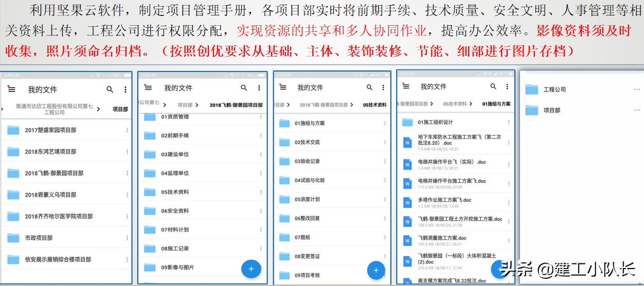Screen dimensions: 644x286
Task: Click folder icon of 2017楚盛家园项目部
Action: tap(13, 130)
